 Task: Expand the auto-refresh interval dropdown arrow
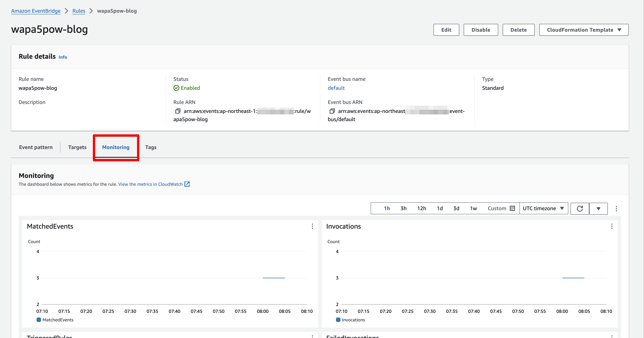pos(598,209)
